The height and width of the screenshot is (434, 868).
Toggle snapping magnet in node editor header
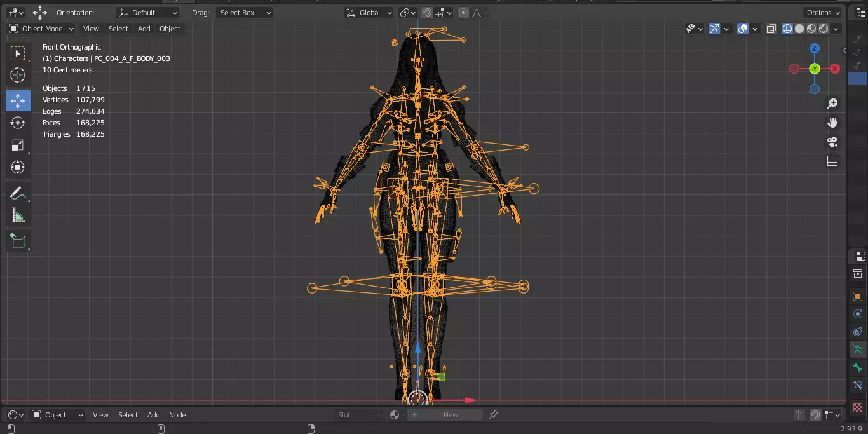click(x=815, y=415)
